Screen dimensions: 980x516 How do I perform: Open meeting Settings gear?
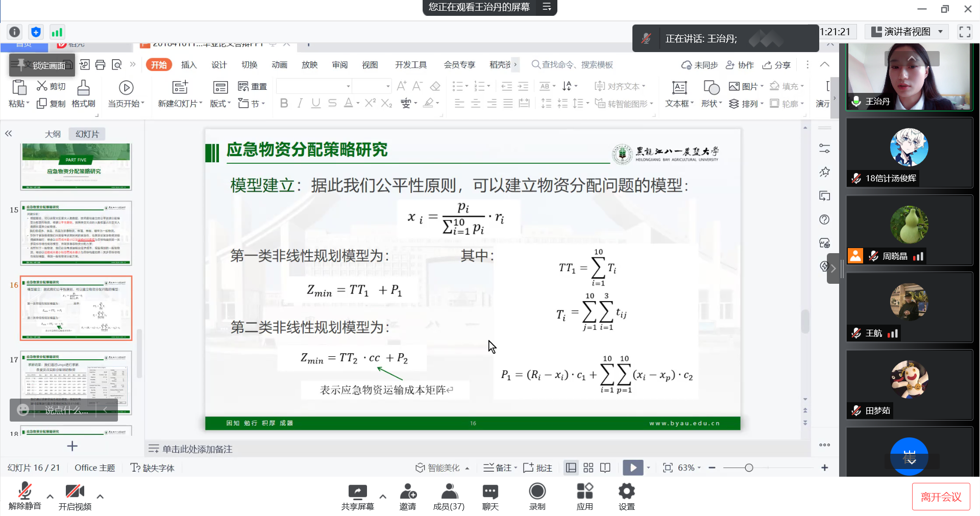(x=626, y=492)
